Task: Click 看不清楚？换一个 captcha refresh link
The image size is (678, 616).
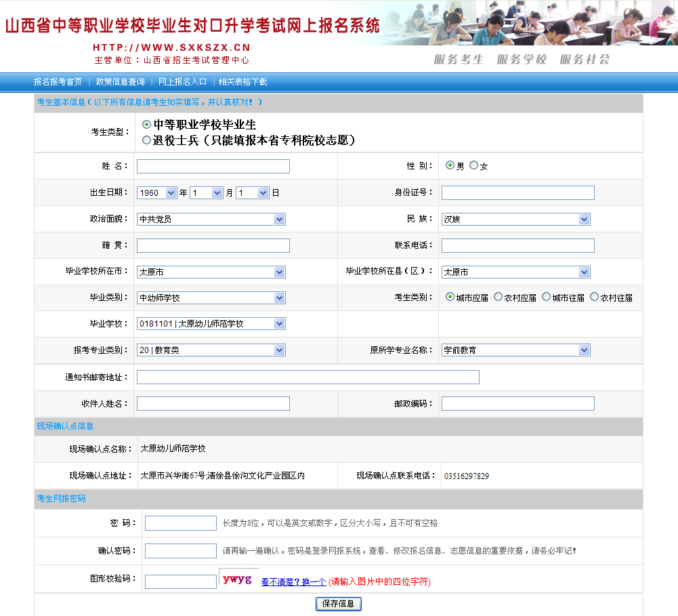Action: (293, 582)
